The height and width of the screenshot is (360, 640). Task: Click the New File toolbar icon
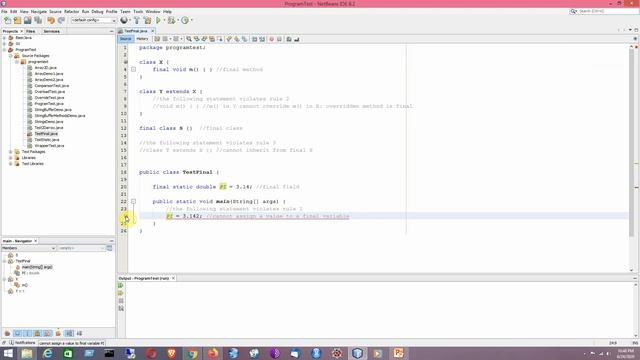click(x=7, y=20)
